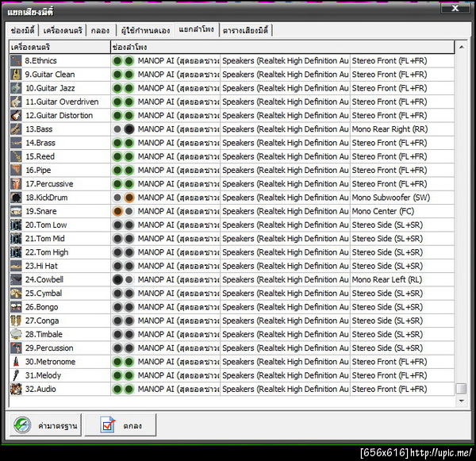Click the เครื่องดนตรี column header
Viewport: 476px width, 461px height.
tap(59, 47)
